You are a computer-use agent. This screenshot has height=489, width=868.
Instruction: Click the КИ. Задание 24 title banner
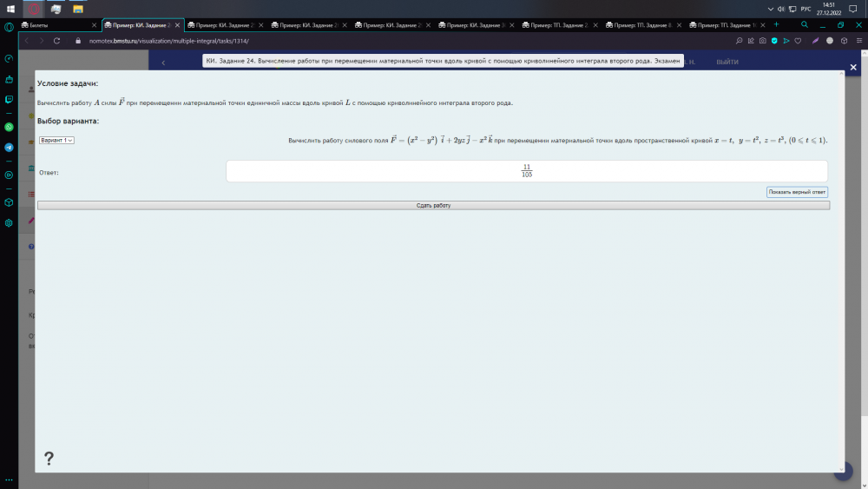click(x=443, y=61)
